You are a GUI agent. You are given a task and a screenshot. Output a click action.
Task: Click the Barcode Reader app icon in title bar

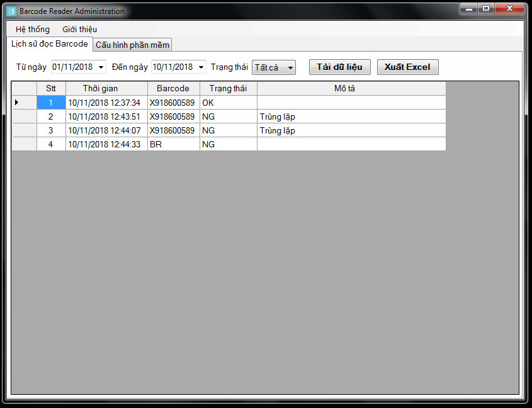11,11
